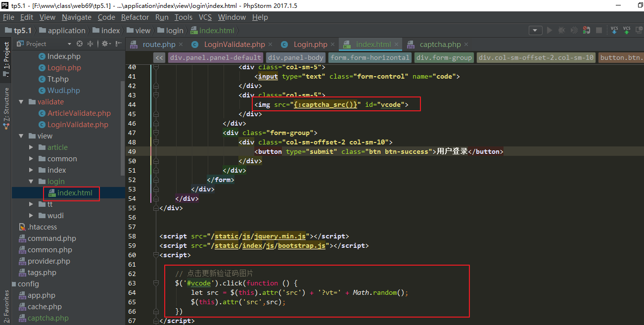The height and width of the screenshot is (325, 644).
Task: Click the Scroll from Source target icon
Action: 80,44
